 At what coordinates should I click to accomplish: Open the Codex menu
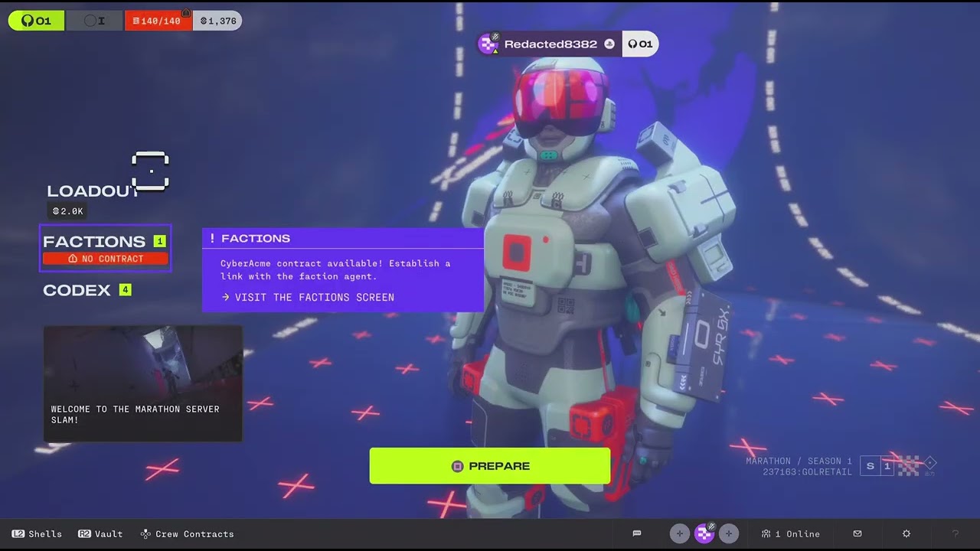[77, 290]
